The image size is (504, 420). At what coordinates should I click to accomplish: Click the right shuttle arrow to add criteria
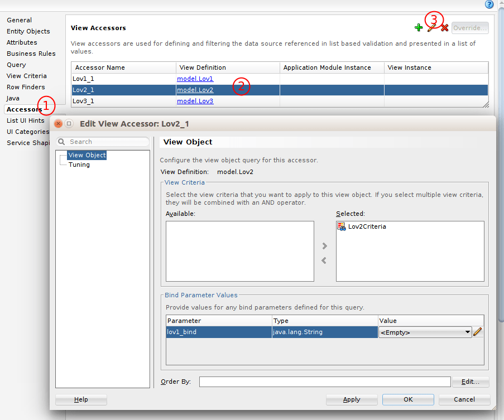click(325, 245)
